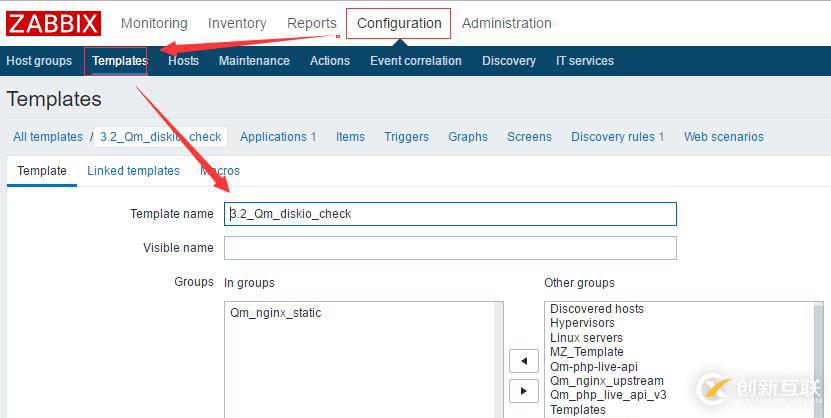This screenshot has width=831, height=418.
Task: Open IT services section
Action: point(585,60)
